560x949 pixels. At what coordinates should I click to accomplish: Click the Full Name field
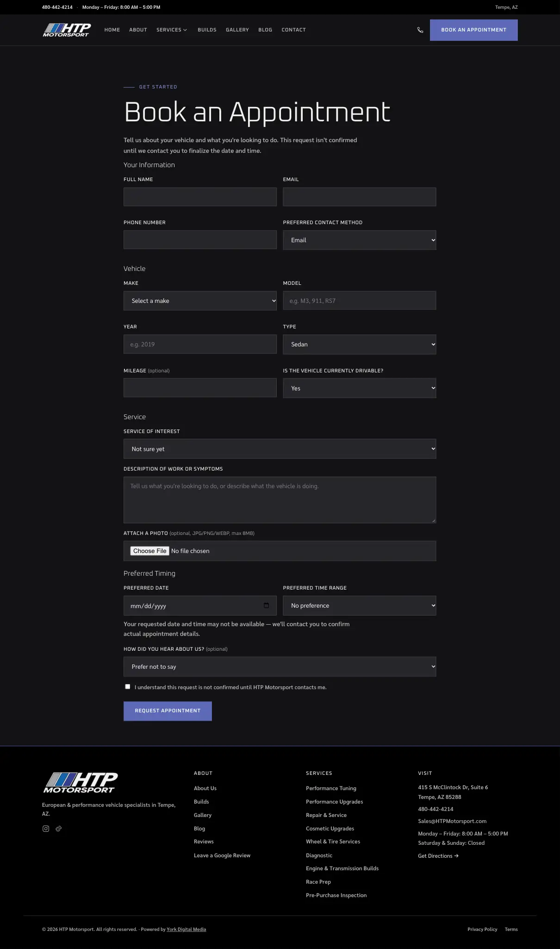[x=200, y=197]
